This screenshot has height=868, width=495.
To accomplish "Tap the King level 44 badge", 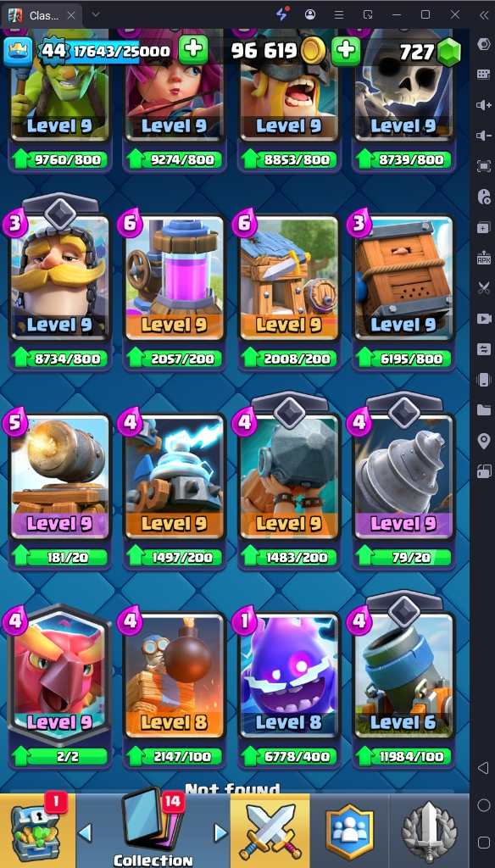I will pos(53,51).
